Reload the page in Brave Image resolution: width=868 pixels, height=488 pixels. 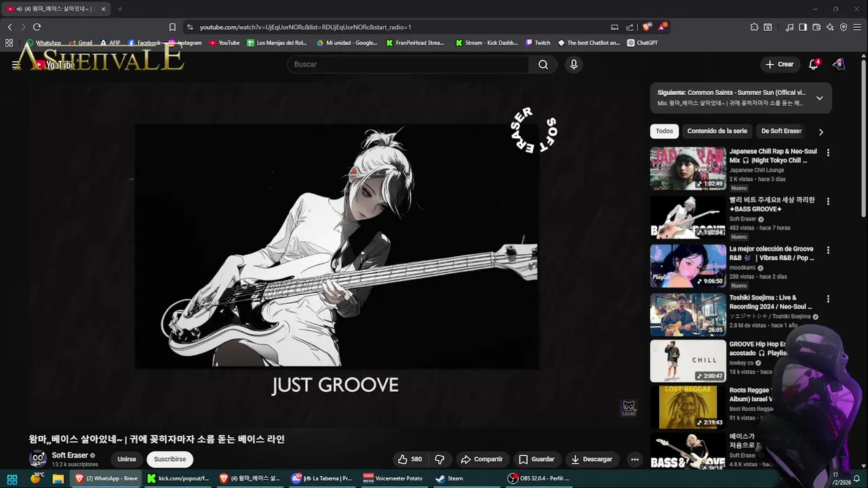(37, 27)
